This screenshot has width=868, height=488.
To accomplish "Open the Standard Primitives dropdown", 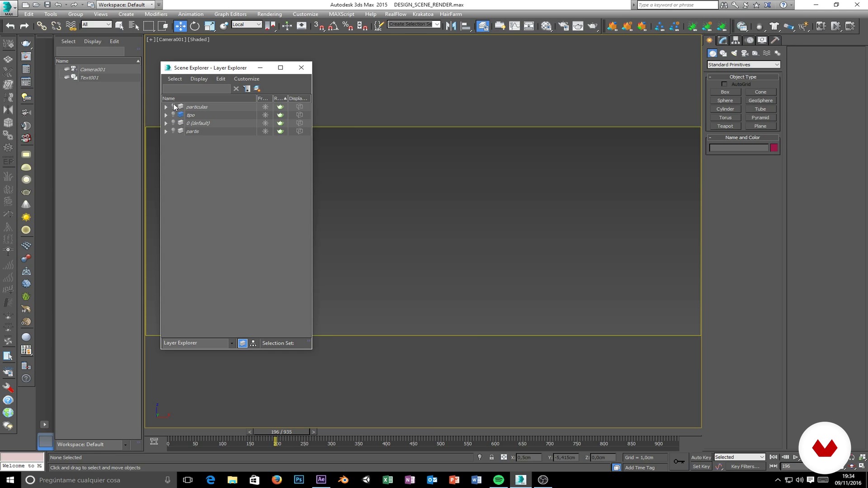I will pyautogui.click(x=743, y=65).
